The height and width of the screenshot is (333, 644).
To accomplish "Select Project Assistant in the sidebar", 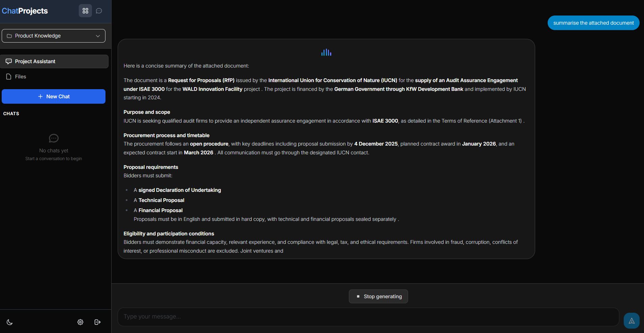I will 54,61.
